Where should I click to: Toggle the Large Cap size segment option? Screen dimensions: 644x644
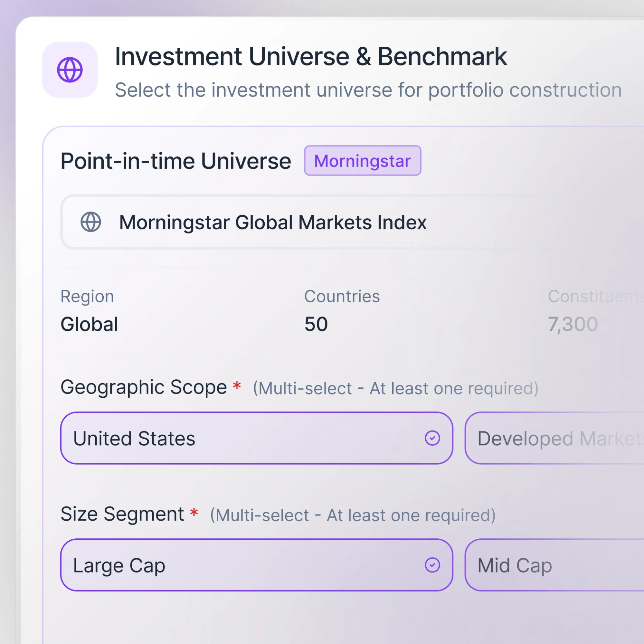coord(256,565)
